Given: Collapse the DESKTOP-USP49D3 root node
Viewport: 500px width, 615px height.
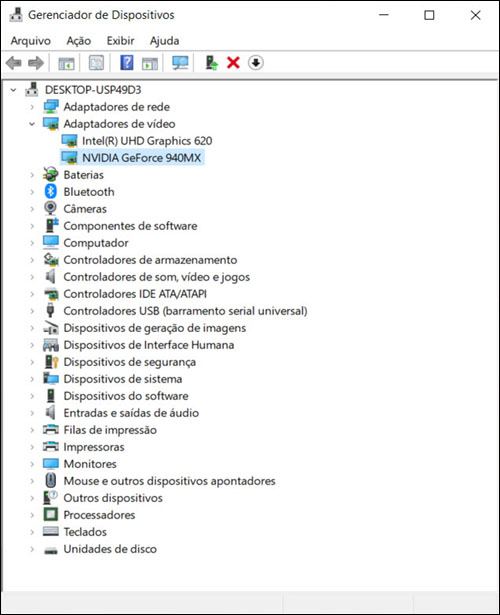Looking at the screenshot, I should point(13,90).
